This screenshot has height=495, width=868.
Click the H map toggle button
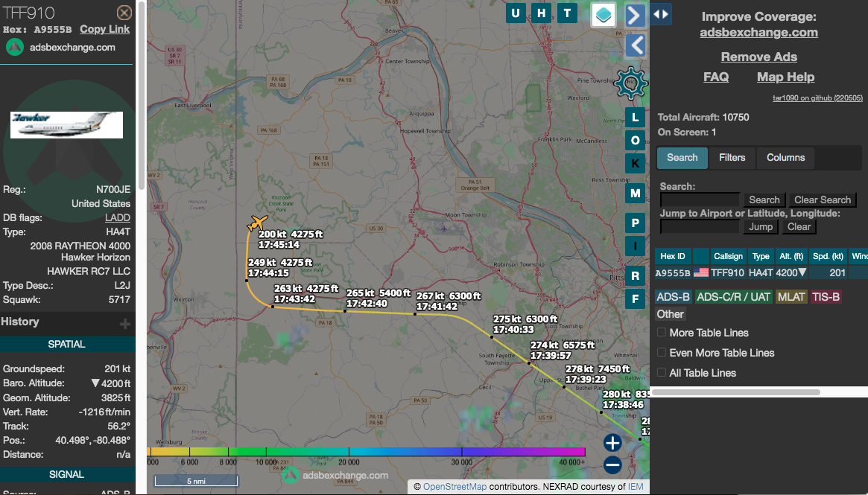542,13
